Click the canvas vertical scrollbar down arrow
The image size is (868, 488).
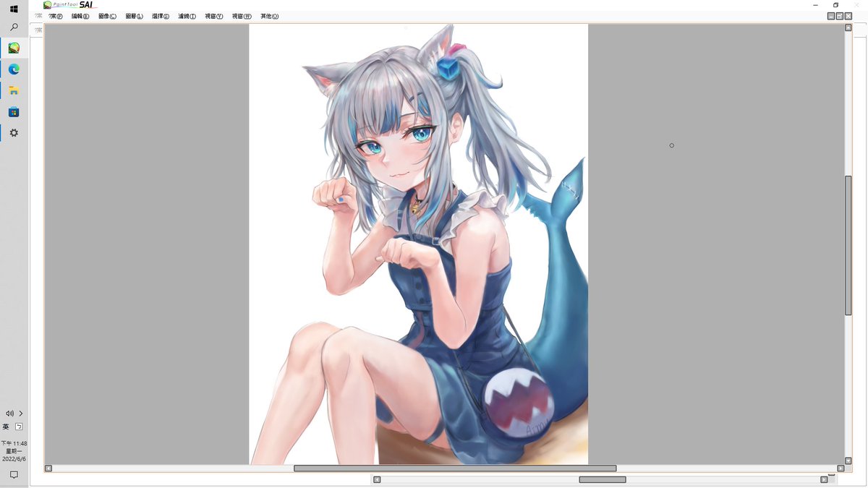(848, 461)
